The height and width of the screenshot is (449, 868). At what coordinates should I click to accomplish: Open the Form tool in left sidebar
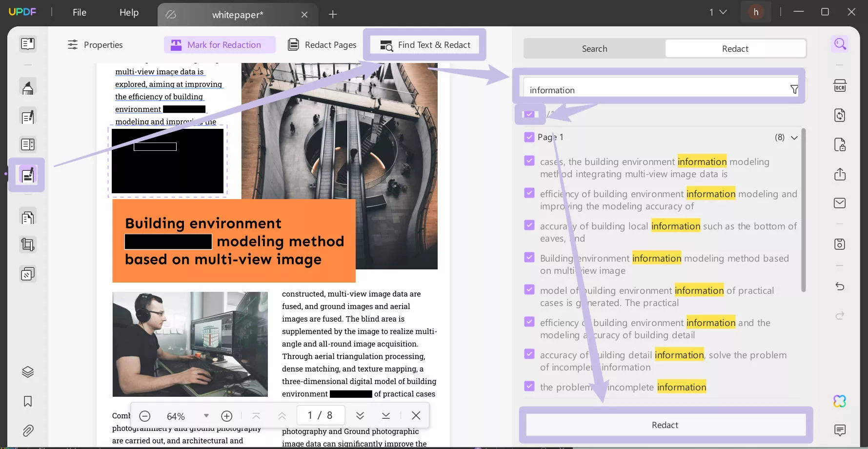pos(28,144)
